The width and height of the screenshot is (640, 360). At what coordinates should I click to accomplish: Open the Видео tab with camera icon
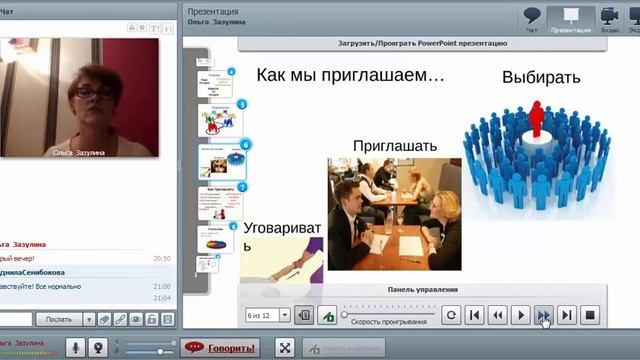[610, 19]
